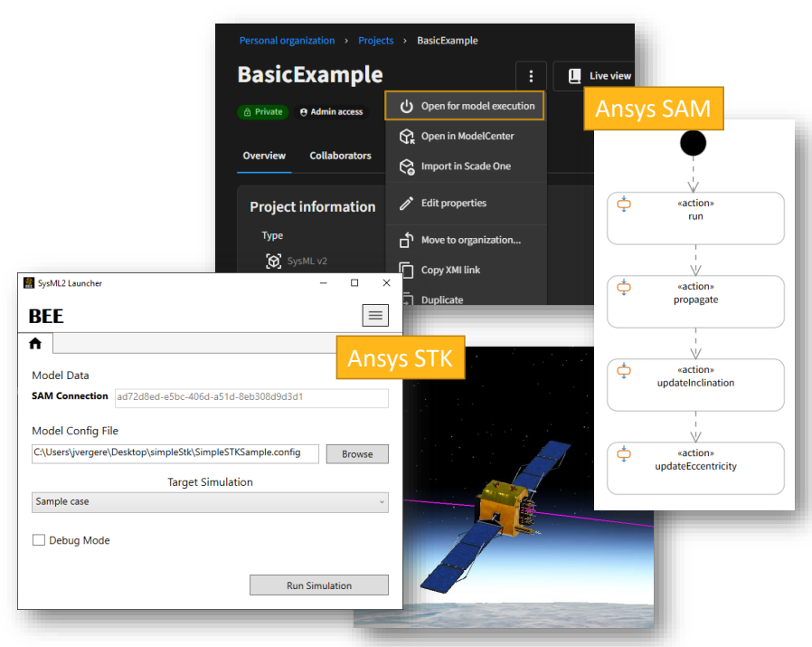This screenshot has height=647, width=812.
Task: Minimize the SysML2 Launcher window
Action: (x=324, y=282)
